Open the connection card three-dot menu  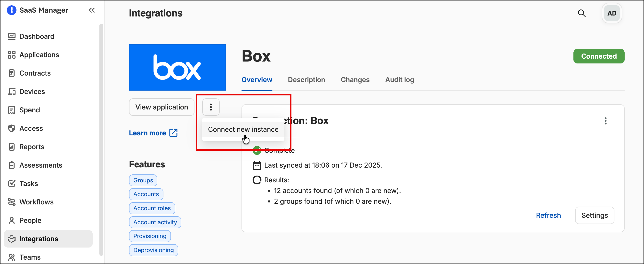[605, 121]
